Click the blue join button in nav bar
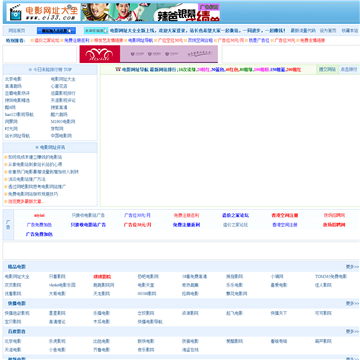This screenshot has width=360, height=360. [56, 31]
